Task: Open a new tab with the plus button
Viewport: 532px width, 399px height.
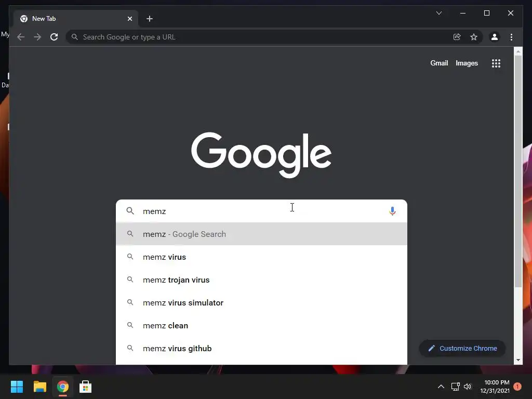Action: coord(149,19)
